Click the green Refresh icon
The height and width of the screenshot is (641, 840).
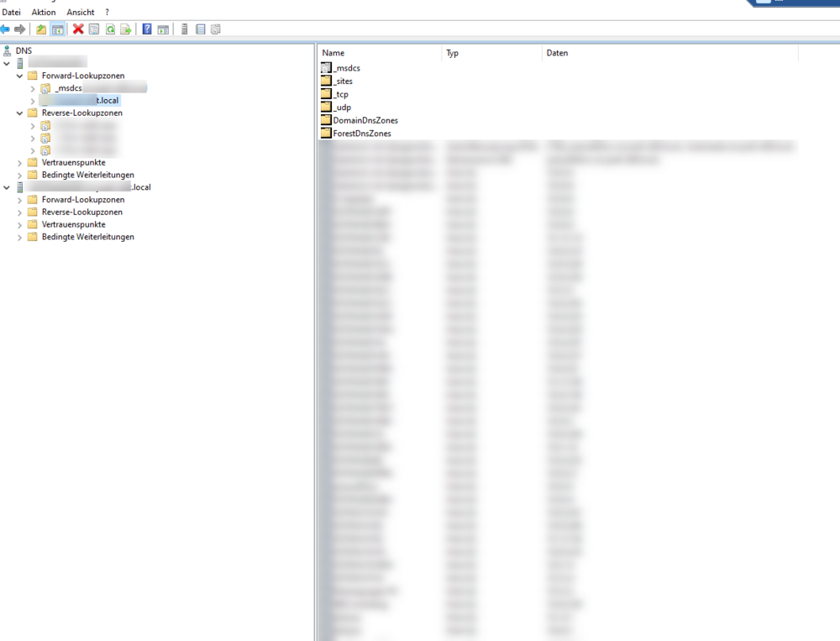110,29
